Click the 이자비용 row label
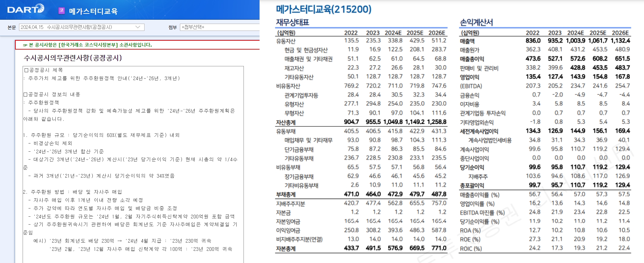 tap(469, 104)
